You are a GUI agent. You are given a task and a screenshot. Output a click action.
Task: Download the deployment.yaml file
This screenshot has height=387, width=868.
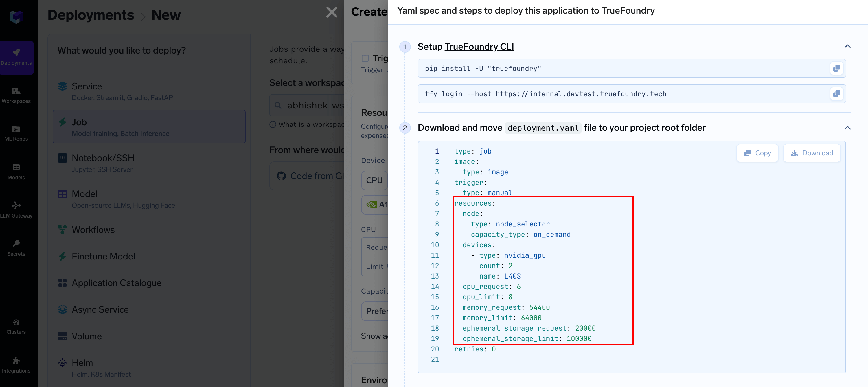[811, 153]
